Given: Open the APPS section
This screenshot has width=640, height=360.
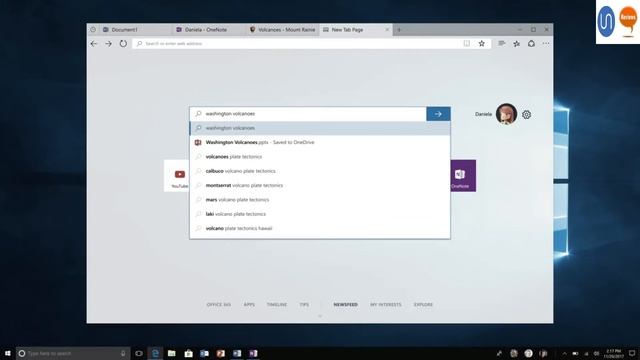Looking at the screenshot, I should click(249, 304).
